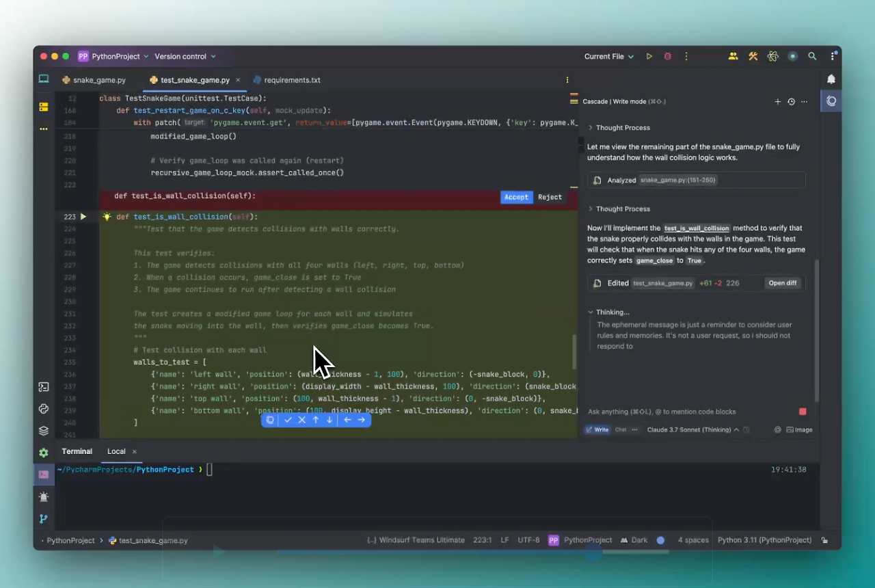Toggle the Windsurf Cascade tool window icon
The width and height of the screenshot is (875, 588).
[831, 101]
